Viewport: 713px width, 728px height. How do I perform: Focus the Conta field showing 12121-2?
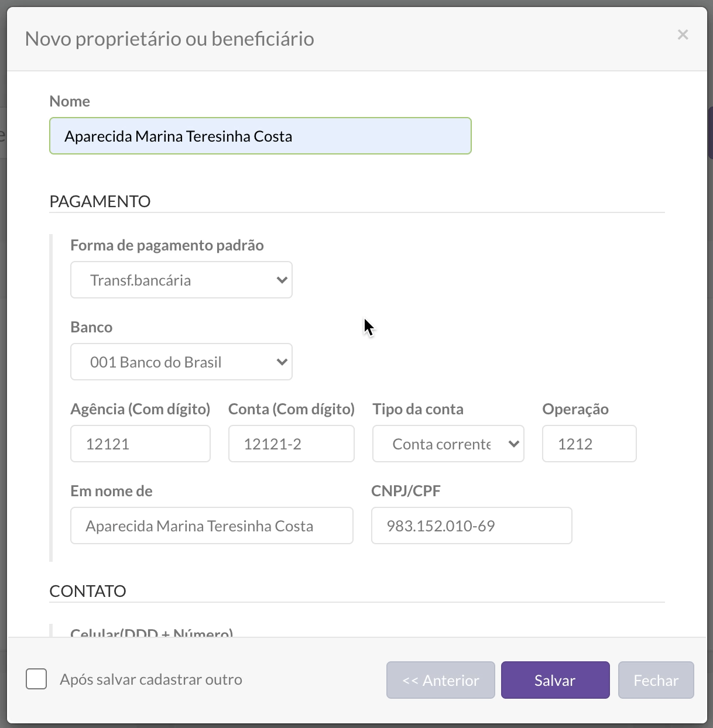click(291, 444)
